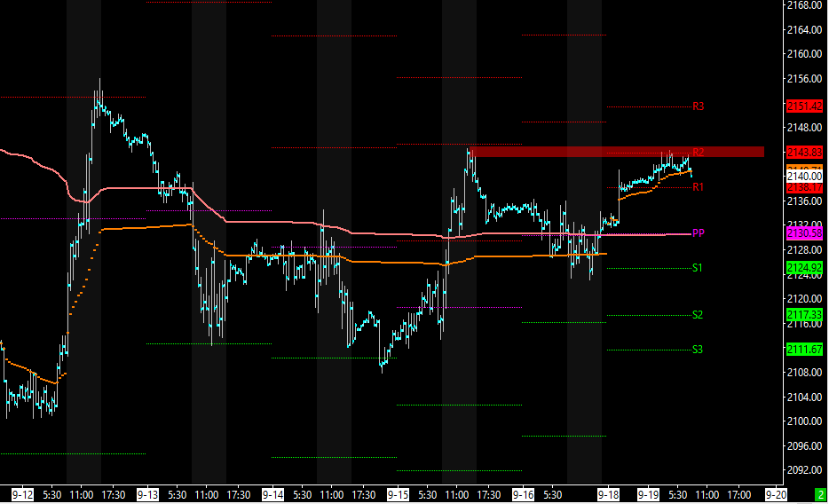Click the 2092.00 price axis label
Viewport: 829px width, 504px height.
point(804,470)
